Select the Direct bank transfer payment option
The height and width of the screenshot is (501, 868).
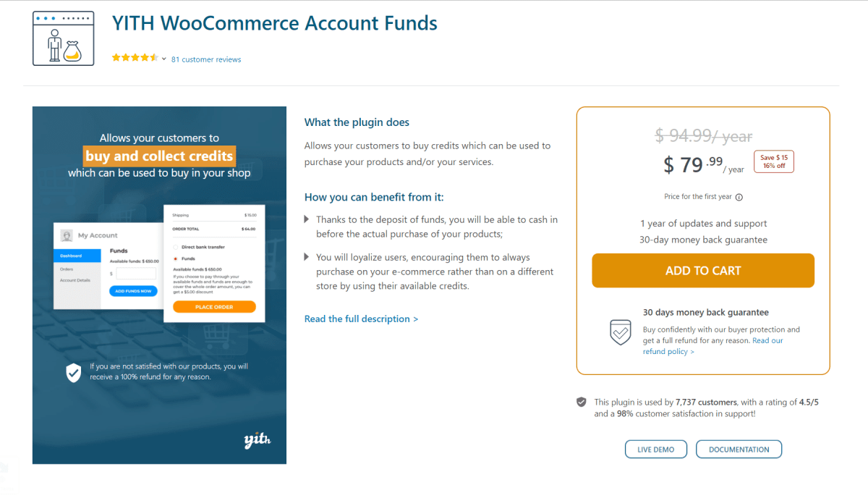[175, 247]
